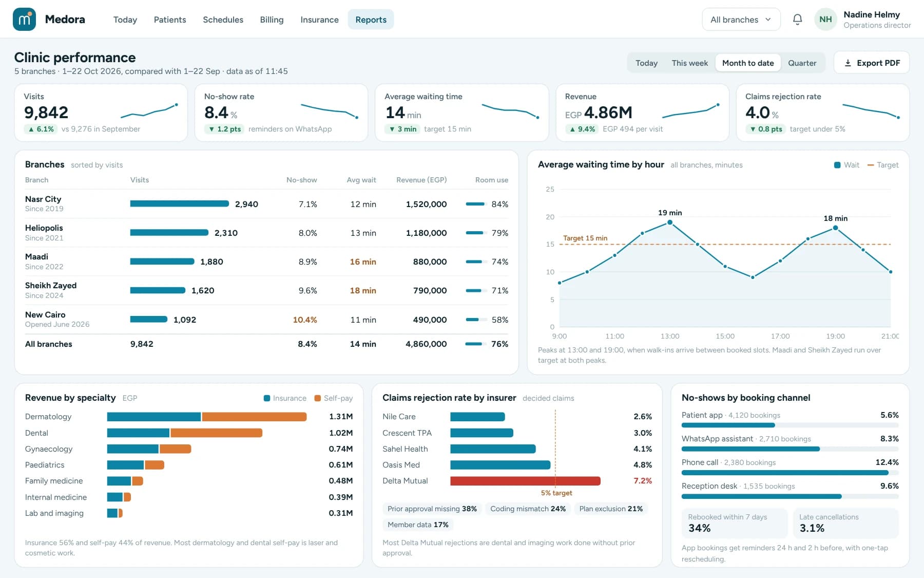Sort by the Revenue (EGP) column header

421,180
